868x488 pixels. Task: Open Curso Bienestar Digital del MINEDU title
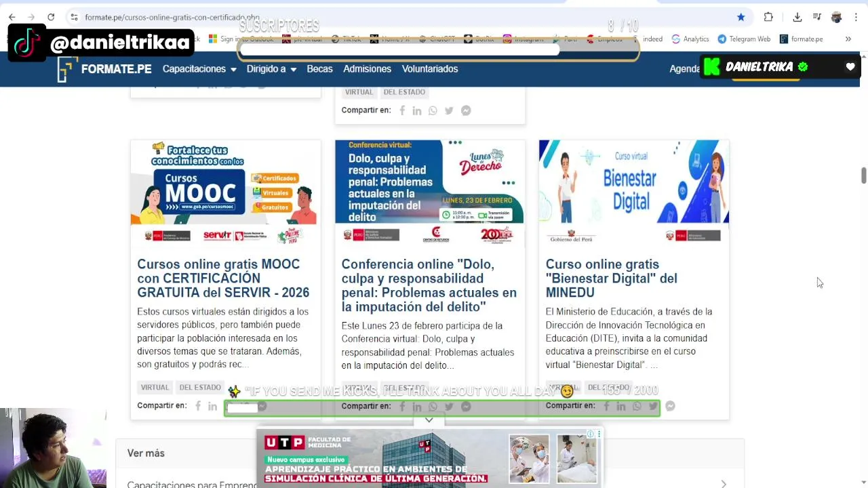(612, 279)
